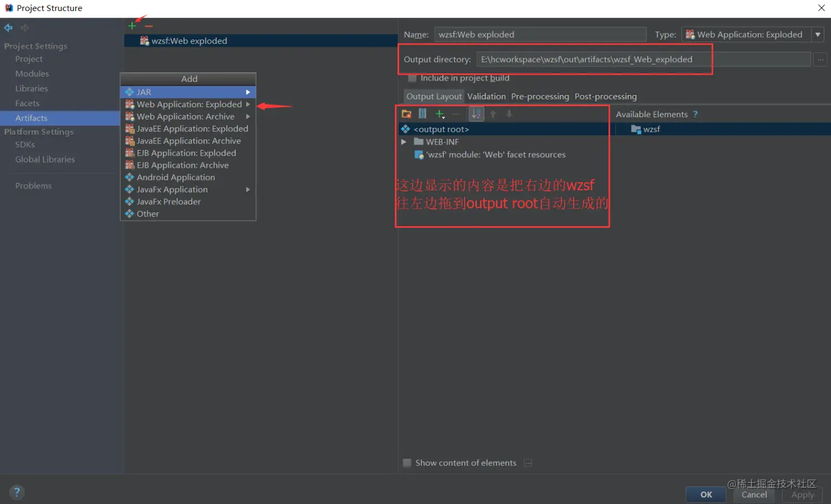Click the wzsf:Web exploded artifact icon

coord(145,41)
